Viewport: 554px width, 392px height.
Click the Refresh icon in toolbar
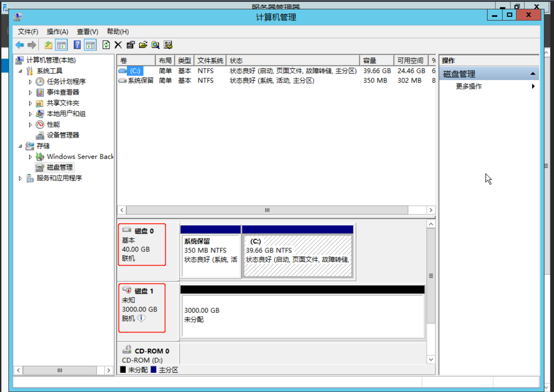[x=106, y=45]
